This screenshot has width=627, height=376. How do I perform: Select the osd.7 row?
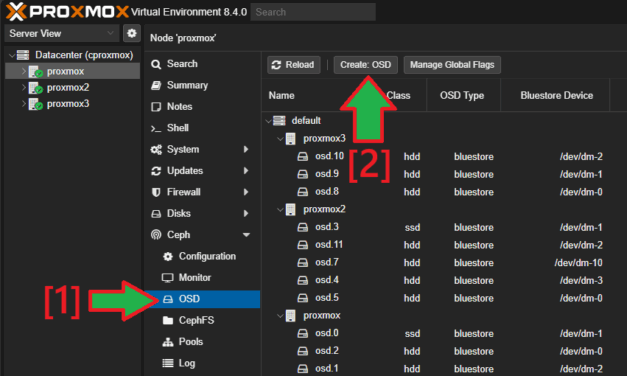444,262
